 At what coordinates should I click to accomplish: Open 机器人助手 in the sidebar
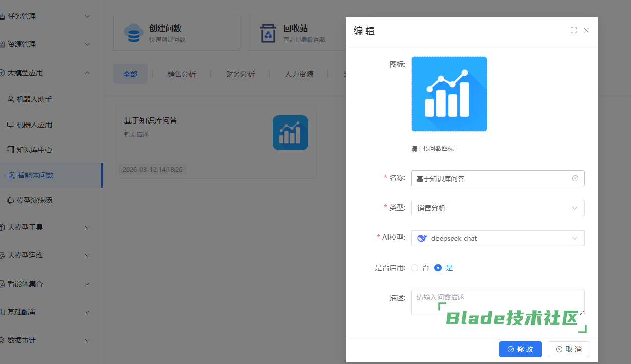coord(34,99)
